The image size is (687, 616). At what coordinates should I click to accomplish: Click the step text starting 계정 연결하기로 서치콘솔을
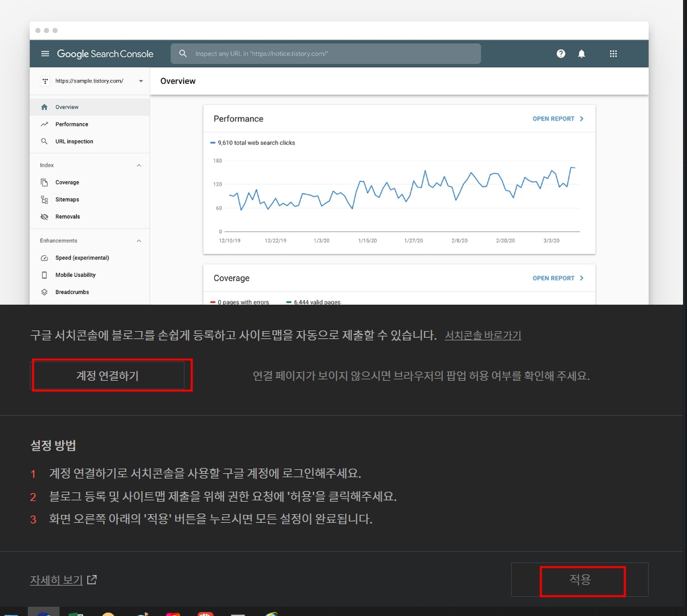[x=205, y=473]
